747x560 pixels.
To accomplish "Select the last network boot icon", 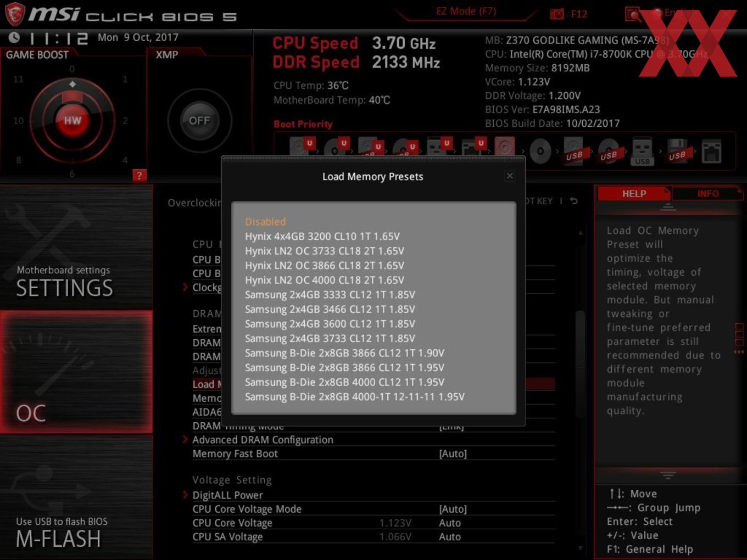I will point(711,152).
